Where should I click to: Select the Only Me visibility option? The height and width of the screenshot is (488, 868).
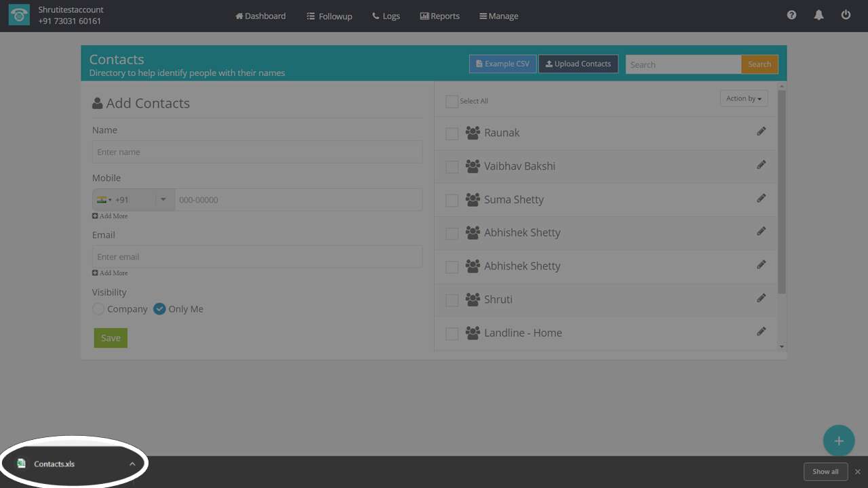coord(159,309)
